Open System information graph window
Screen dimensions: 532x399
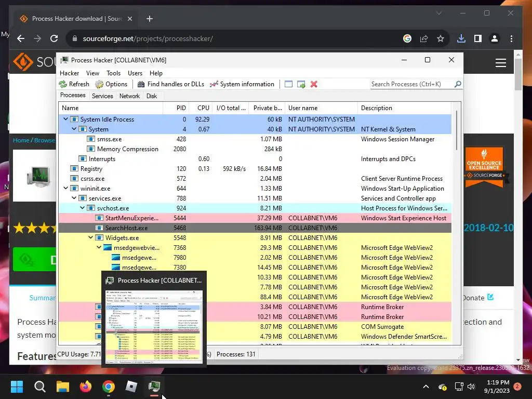(242, 84)
